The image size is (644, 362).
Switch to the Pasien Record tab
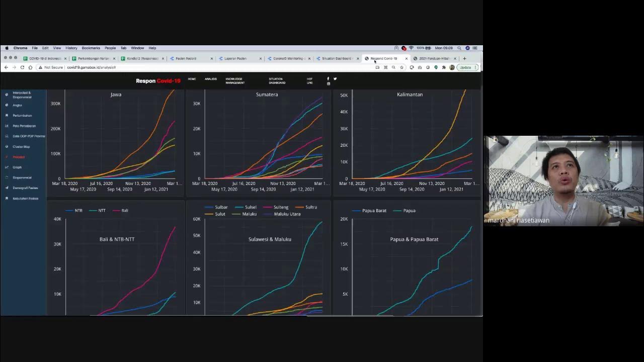190,58
